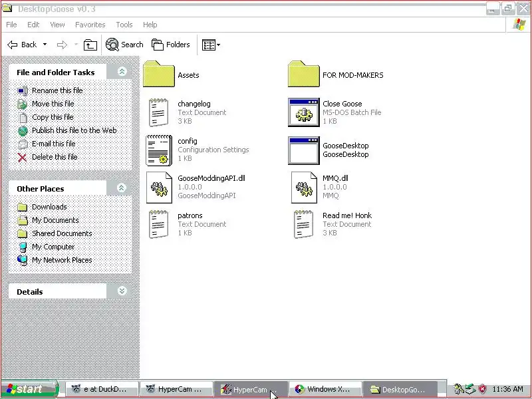Switch to the DesktopGo... taskbar button
The width and height of the screenshot is (532, 399).
coord(400,389)
